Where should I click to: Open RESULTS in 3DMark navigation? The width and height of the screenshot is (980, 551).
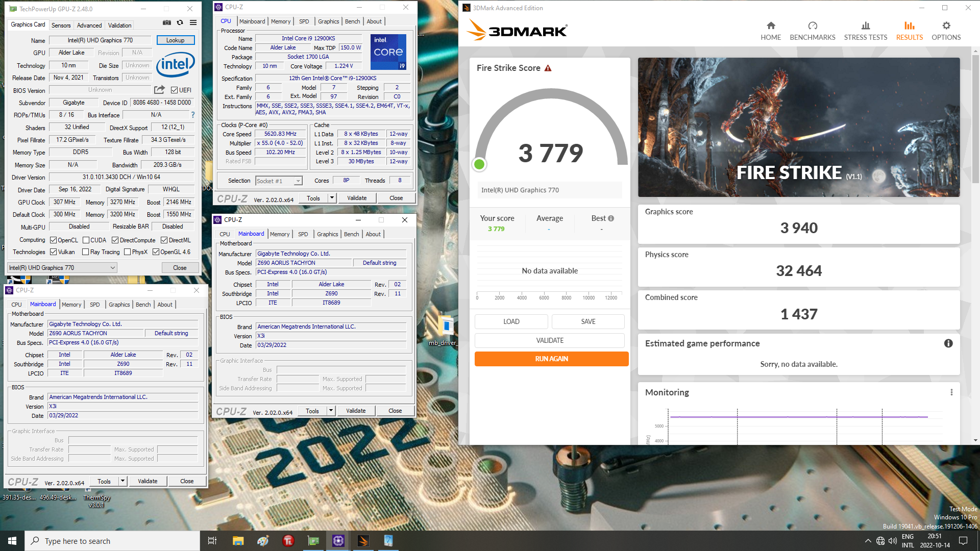(910, 31)
